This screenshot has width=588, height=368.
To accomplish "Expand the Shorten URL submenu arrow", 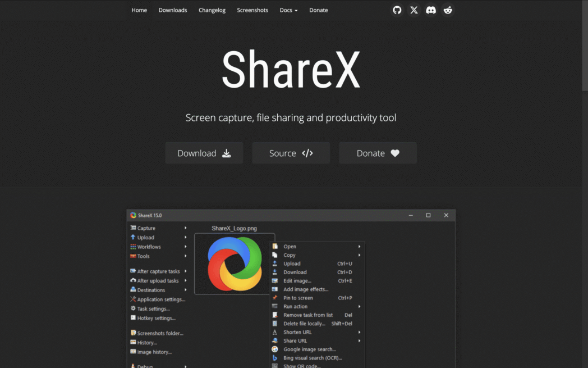I will 359,332.
